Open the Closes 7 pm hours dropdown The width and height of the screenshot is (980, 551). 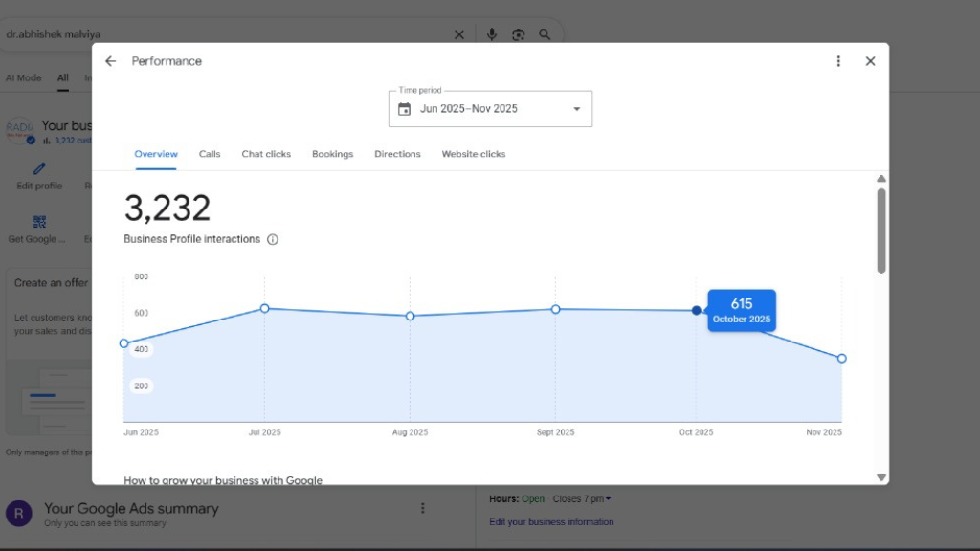pos(582,499)
